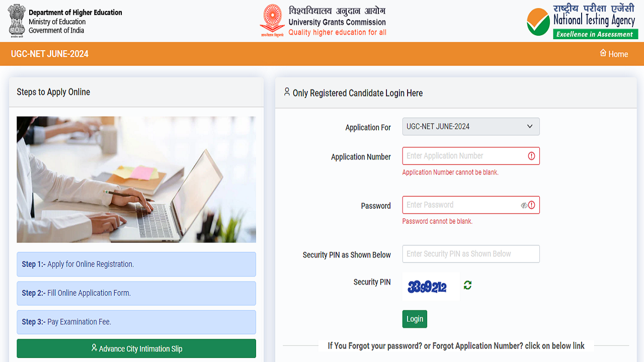Click the captcha image showing the PIN
The image size is (644, 362).
pos(431,287)
